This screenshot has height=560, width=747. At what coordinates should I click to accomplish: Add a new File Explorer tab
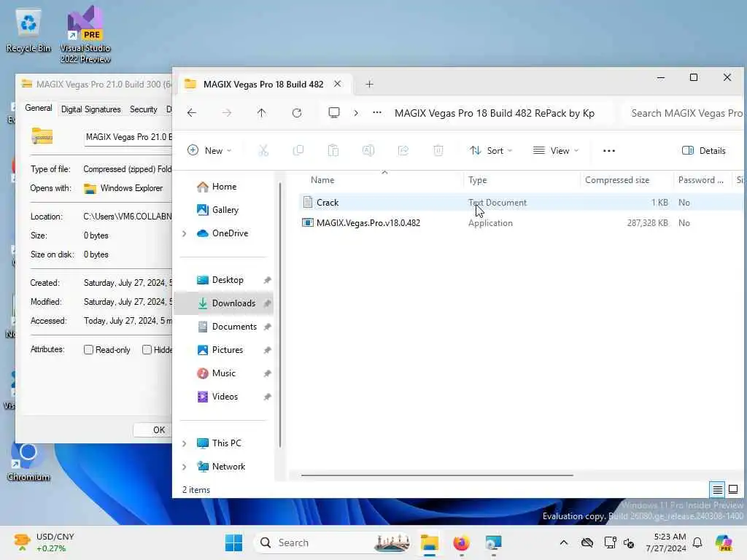pyautogui.click(x=369, y=85)
